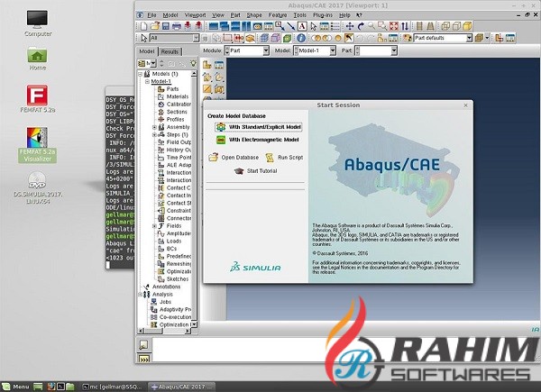
Task: Click the message area icon at bottom
Action: (144, 344)
